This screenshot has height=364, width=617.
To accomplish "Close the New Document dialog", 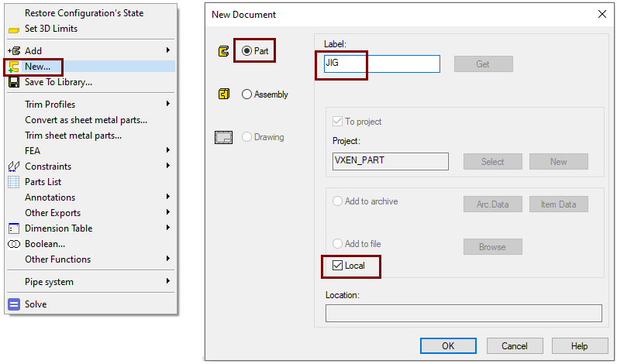I will click(x=601, y=14).
